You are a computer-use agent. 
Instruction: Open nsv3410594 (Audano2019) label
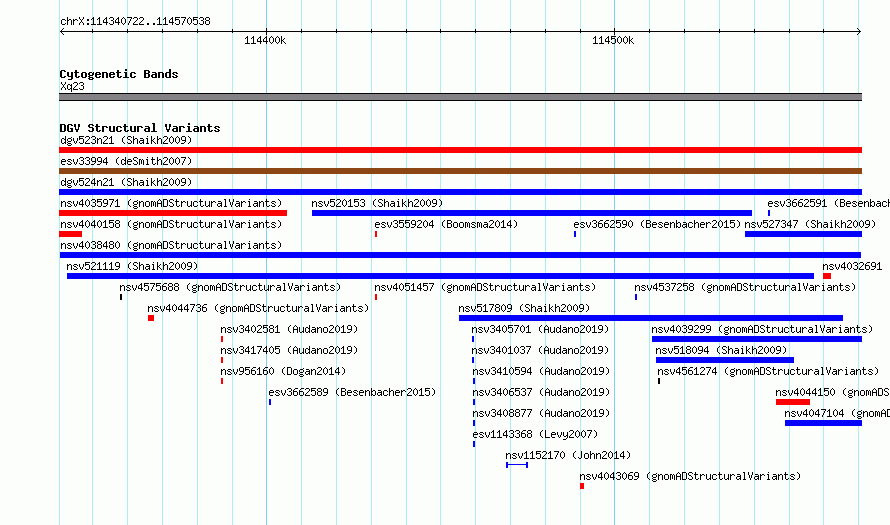point(541,371)
